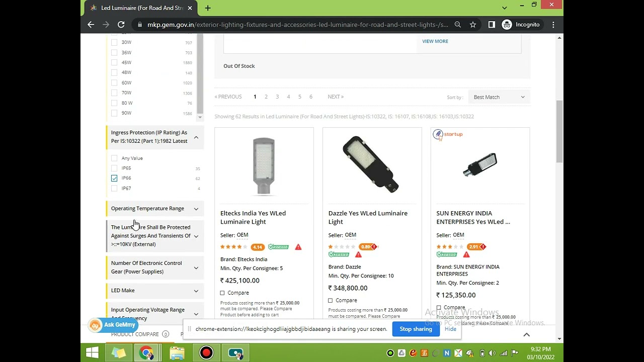Expand Operating Temperature Range filter
The height and width of the screenshot is (362, 644).
pos(155,208)
